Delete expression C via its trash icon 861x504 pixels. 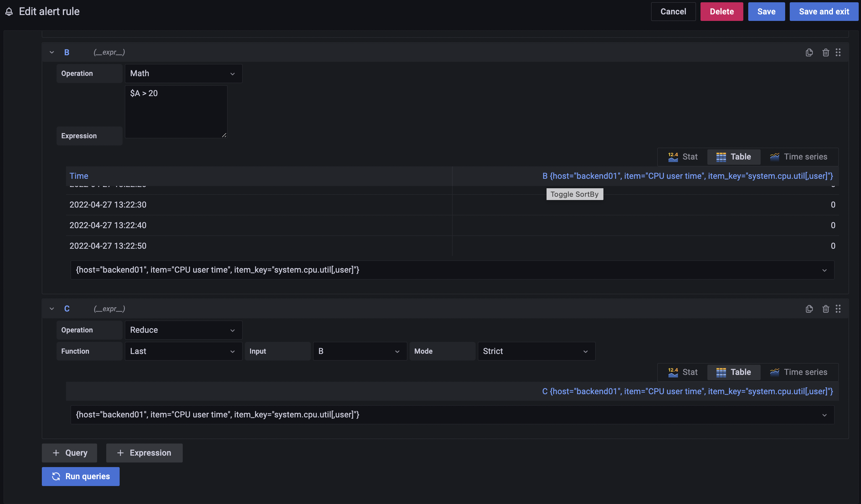[x=826, y=309]
